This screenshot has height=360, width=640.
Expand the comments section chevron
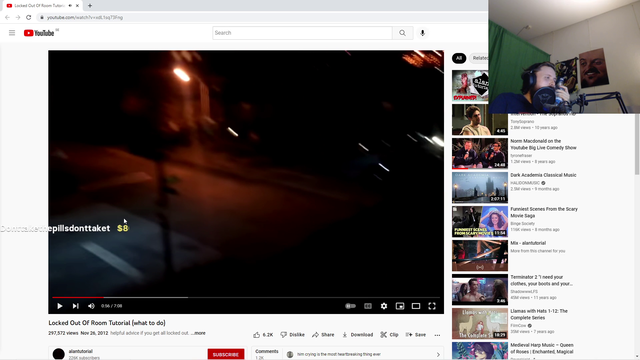pos(438,354)
